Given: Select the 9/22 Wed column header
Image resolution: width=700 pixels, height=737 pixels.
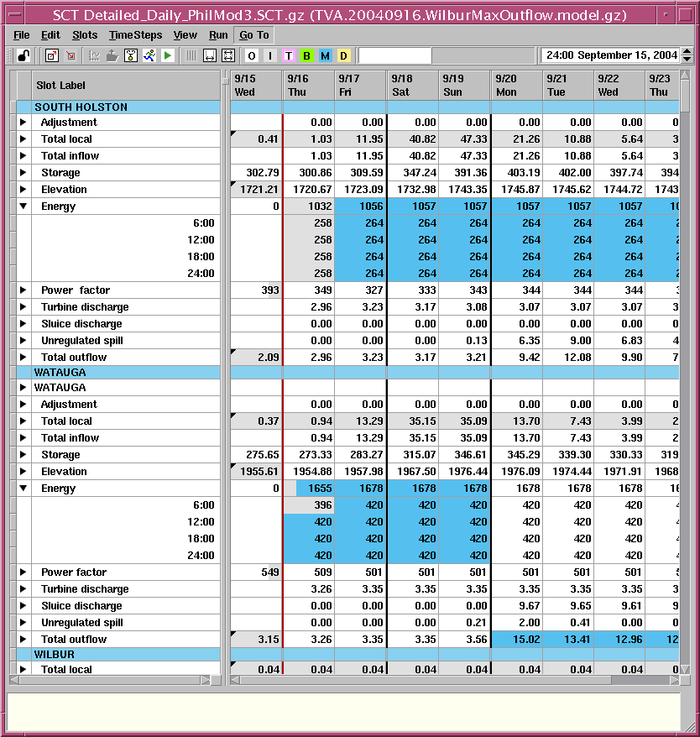Looking at the screenshot, I should pyautogui.click(x=619, y=86).
